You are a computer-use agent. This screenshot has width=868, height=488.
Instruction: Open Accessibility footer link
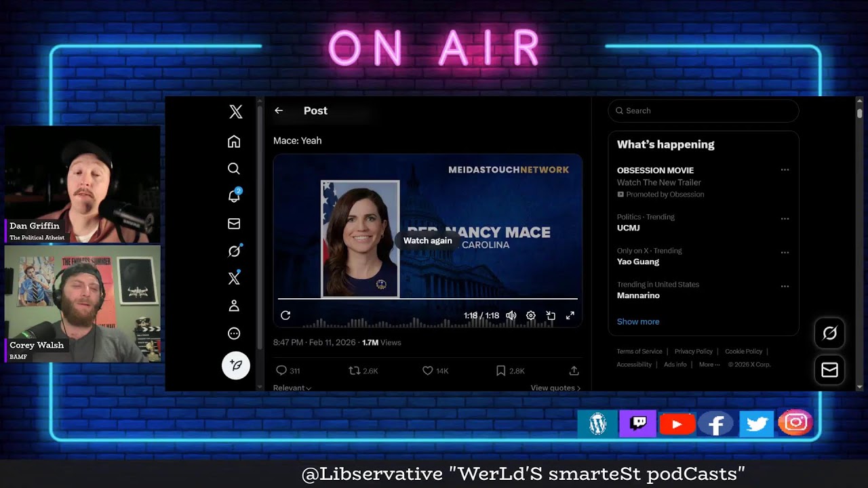(x=634, y=365)
